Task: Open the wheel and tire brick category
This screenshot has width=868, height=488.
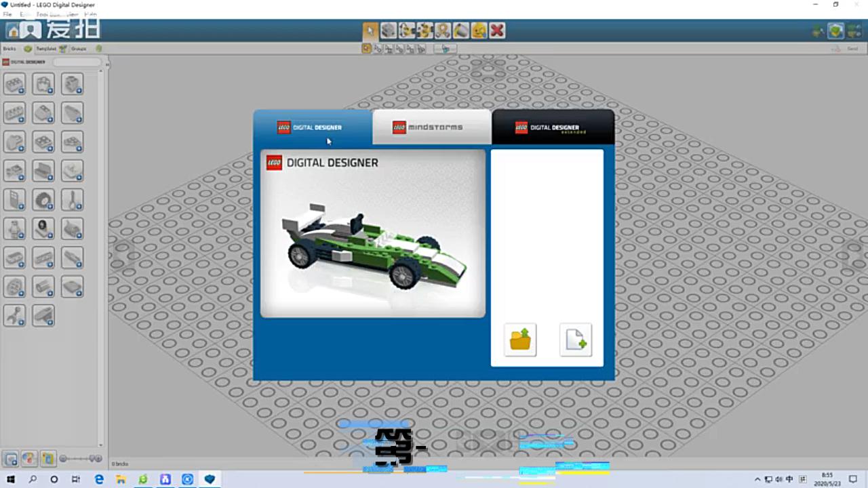Action: [43, 200]
